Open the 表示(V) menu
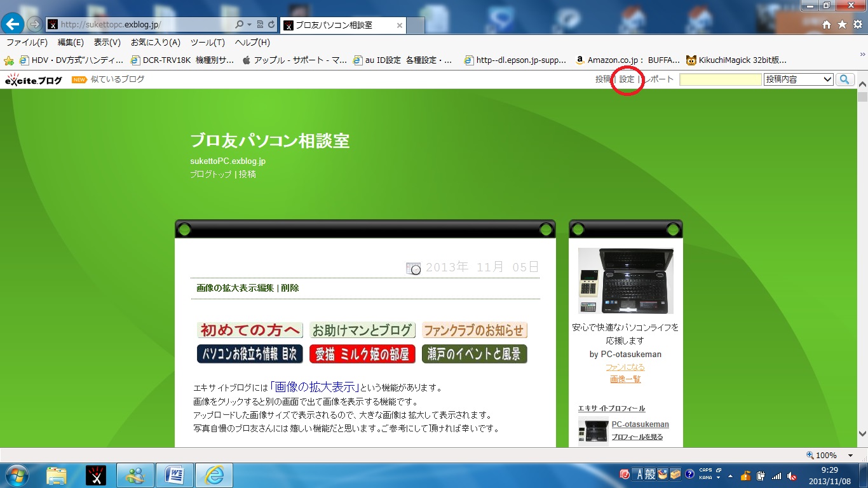This screenshot has height=488, width=868. [x=107, y=43]
